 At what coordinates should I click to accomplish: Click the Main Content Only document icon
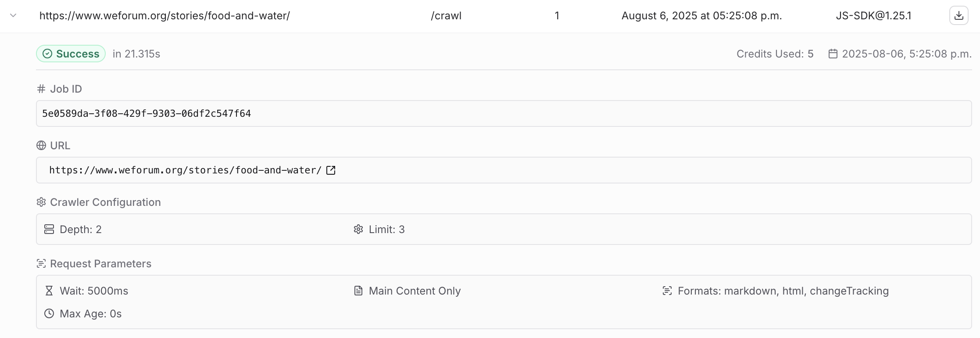click(358, 291)
